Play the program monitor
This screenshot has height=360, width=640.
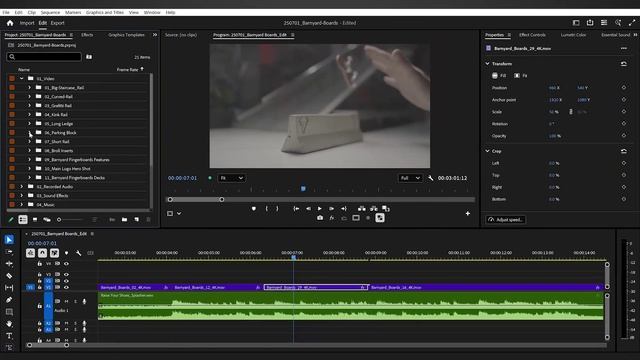(x=320, y=209)
